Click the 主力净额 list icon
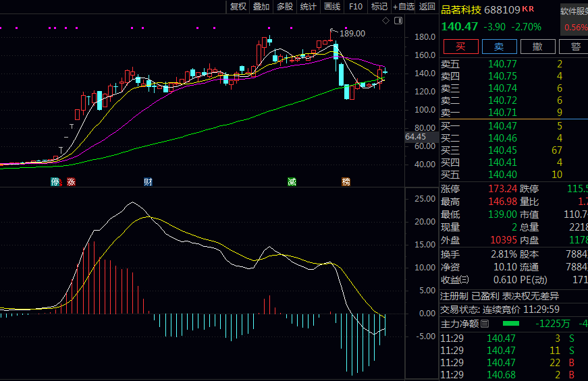The image size is (588, 381). [x=485, y=324]
